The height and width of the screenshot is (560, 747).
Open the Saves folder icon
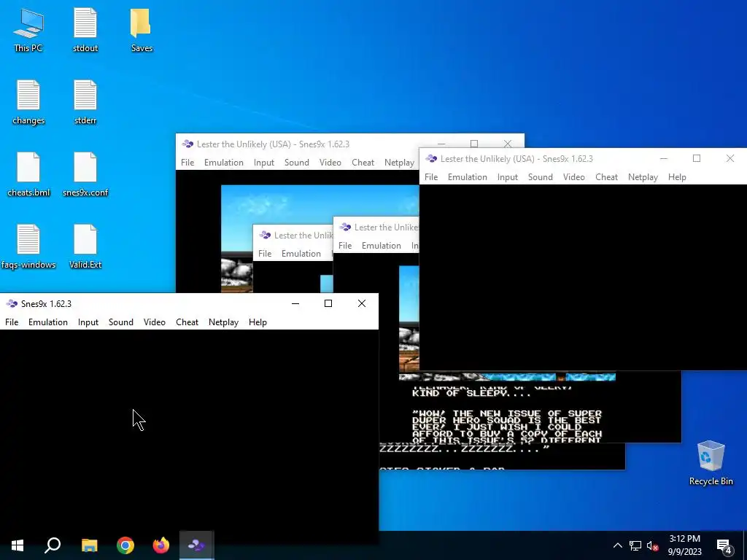pyautogui.click(x=142, y=29)
